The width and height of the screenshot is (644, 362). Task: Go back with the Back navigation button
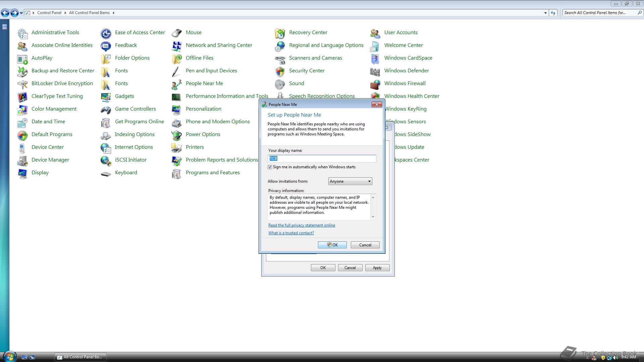tap(5, 13)
